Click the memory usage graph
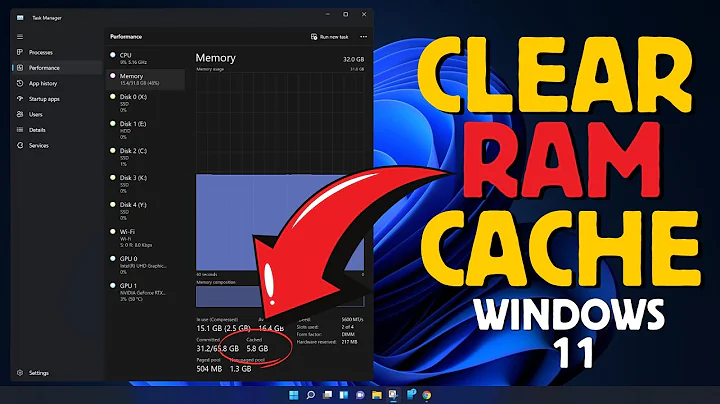 coord(280,172)
